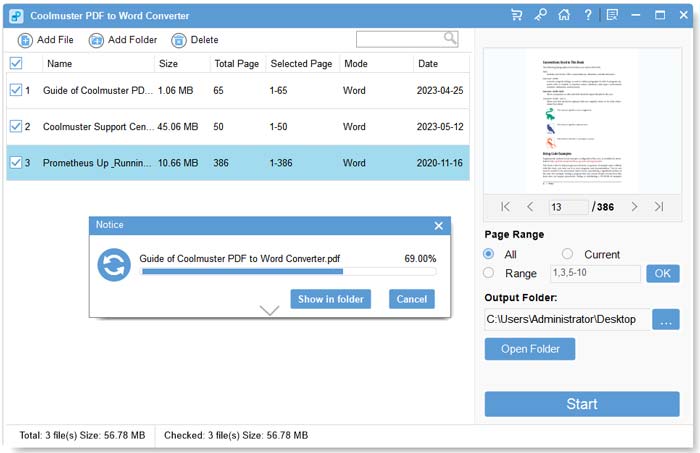
Task: Browse output folder with ellipsis button
Action: [x=666, y=320]
